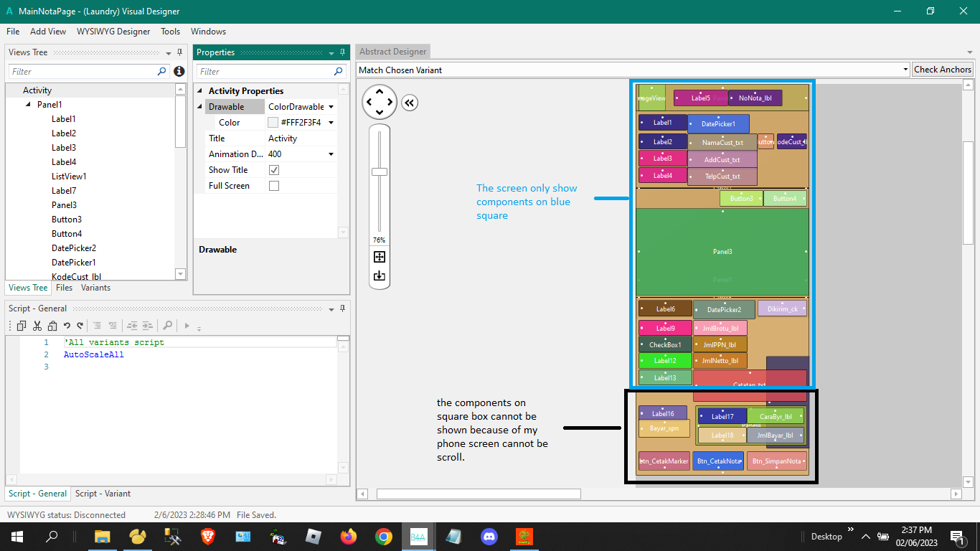Click the uncomment lines icon in script toolbar
Screen dimensions: 980x551
(x=113, y=326)
